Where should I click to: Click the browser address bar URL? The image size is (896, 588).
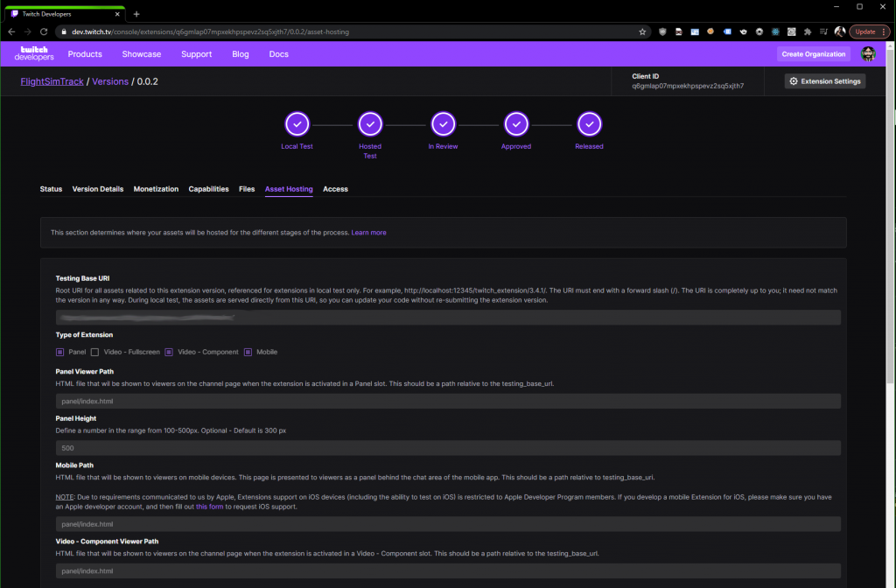(210, 32)
